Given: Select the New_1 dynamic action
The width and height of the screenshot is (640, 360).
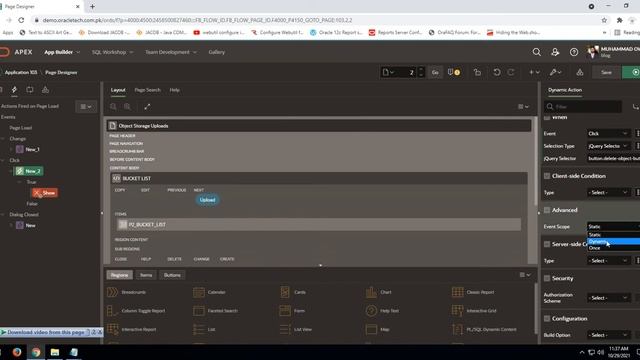Looking at the screenshot, I should pos(28,149).
